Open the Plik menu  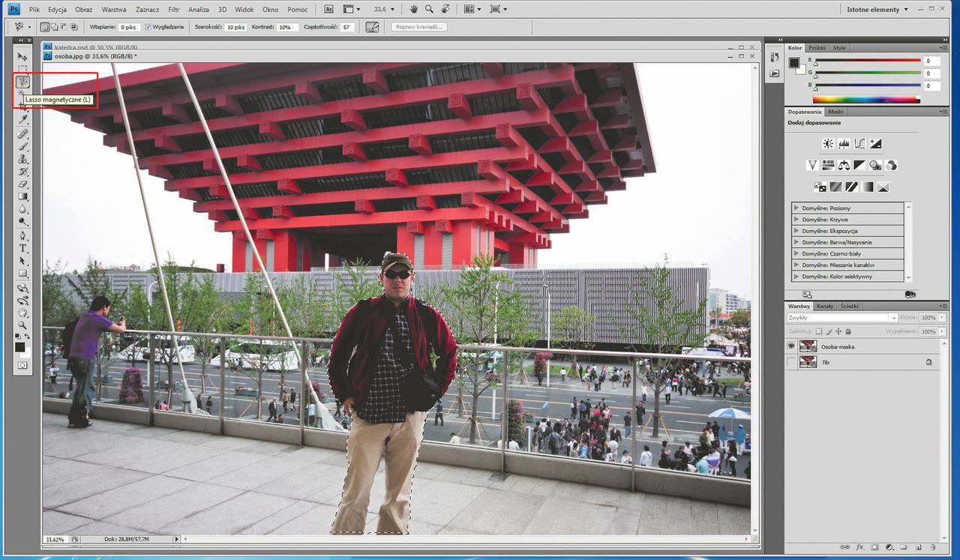coord(34,10)
